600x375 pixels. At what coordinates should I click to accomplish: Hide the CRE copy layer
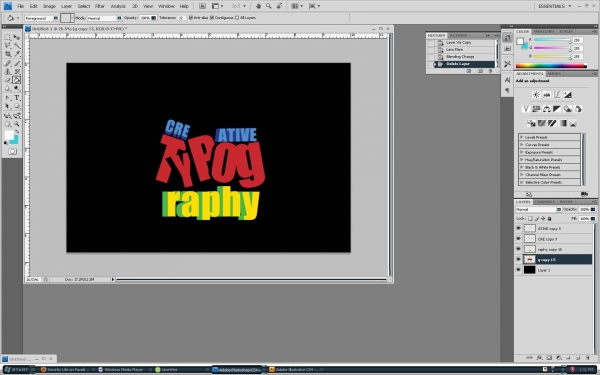point(518,238)
